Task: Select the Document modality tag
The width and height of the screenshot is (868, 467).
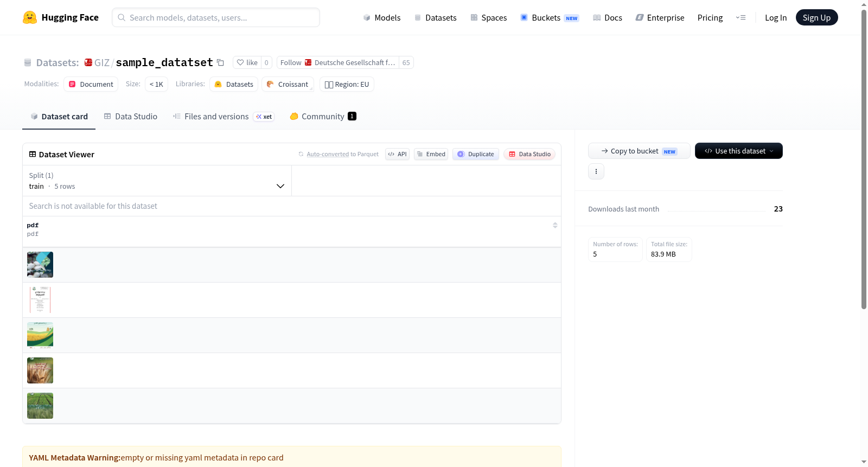Action: [91, 84]
